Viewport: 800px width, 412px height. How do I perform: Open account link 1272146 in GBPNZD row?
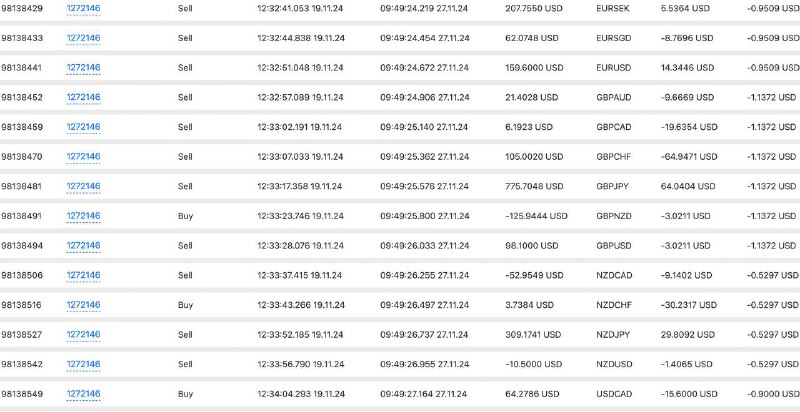(x=83, y=216)
